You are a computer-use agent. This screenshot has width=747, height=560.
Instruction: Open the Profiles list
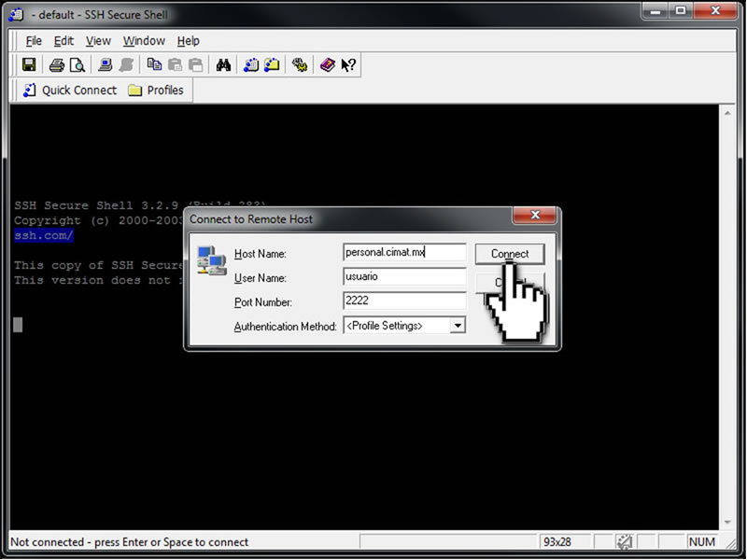[156, 90]
